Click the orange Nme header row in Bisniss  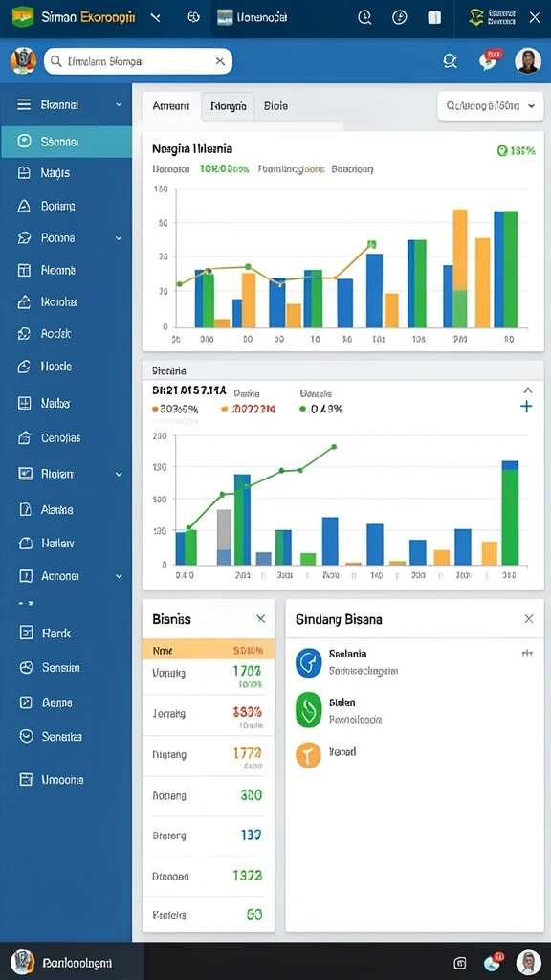209,650
